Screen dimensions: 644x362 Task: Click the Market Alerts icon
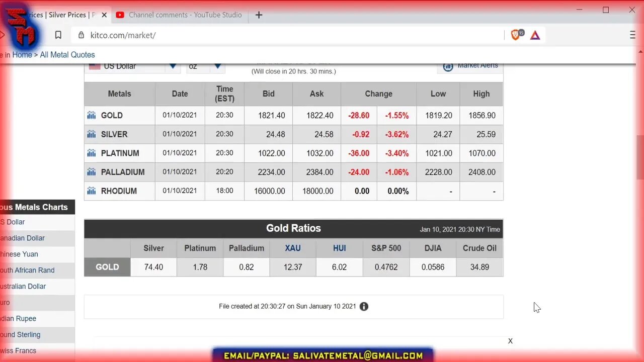pos(448,66)
